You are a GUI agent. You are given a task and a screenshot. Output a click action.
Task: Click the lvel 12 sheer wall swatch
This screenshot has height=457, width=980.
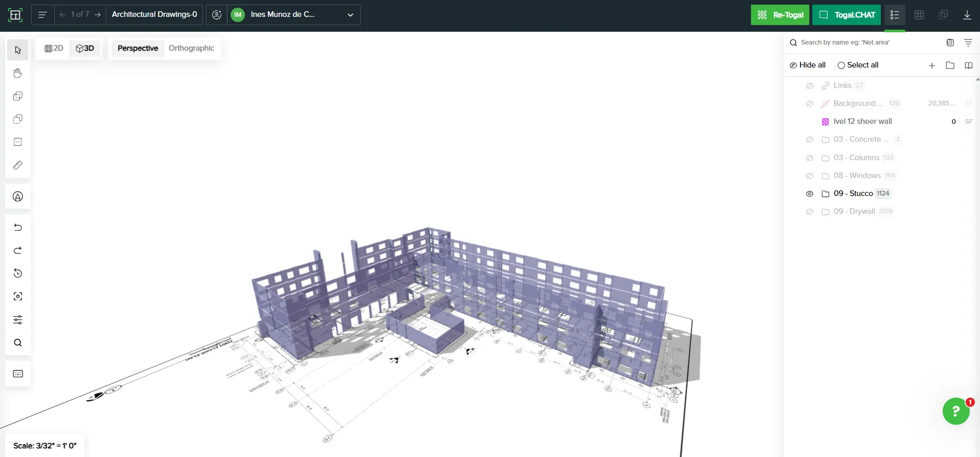click(825, 122)
